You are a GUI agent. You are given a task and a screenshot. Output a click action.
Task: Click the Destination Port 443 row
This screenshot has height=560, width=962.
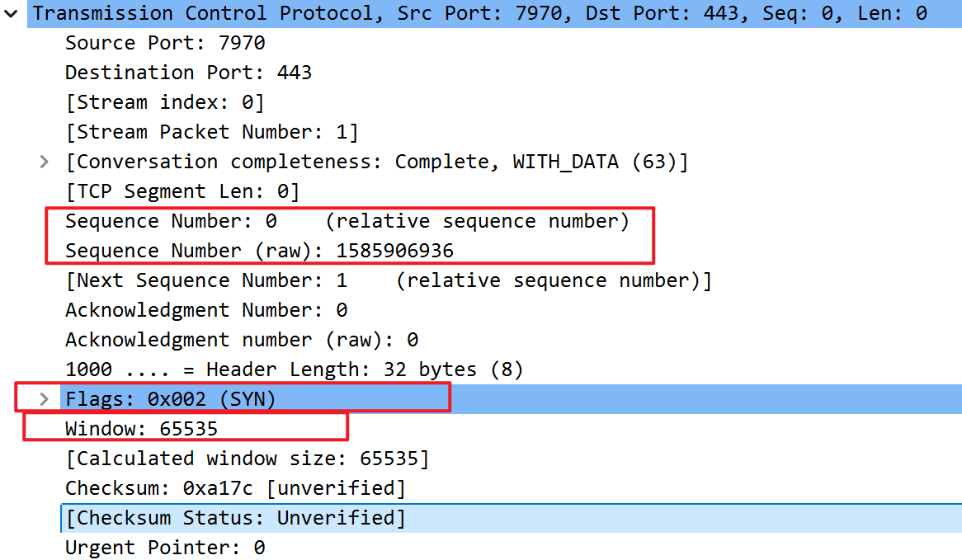pyautogui.click(x=188, y=73)
